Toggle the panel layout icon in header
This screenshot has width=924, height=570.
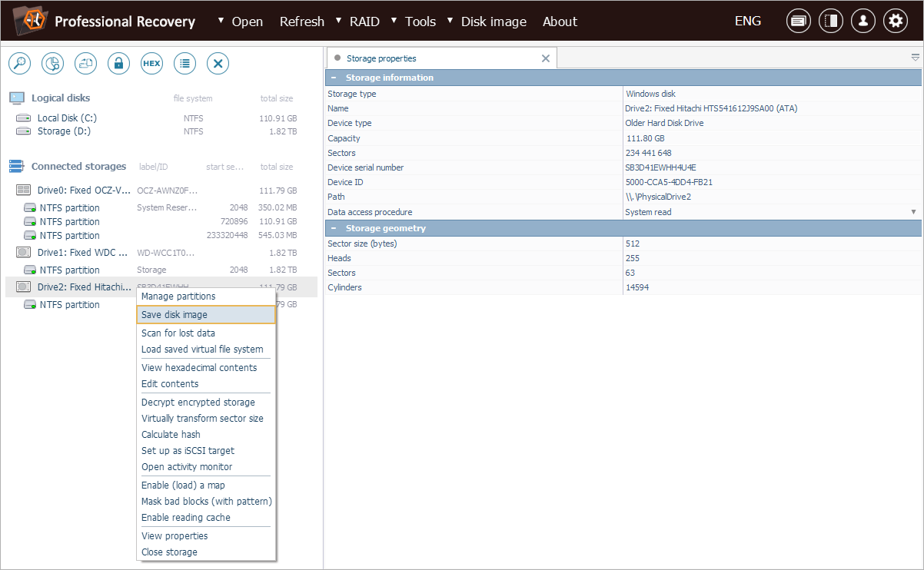(831, 22)
